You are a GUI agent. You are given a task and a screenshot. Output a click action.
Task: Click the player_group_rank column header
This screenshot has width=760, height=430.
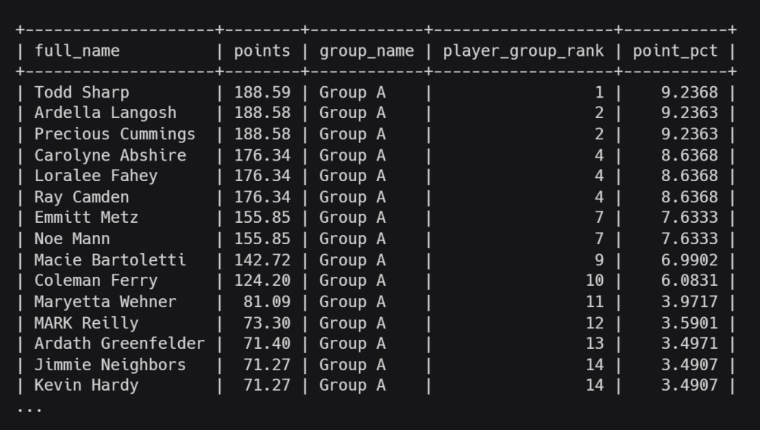tap(523, 51)
